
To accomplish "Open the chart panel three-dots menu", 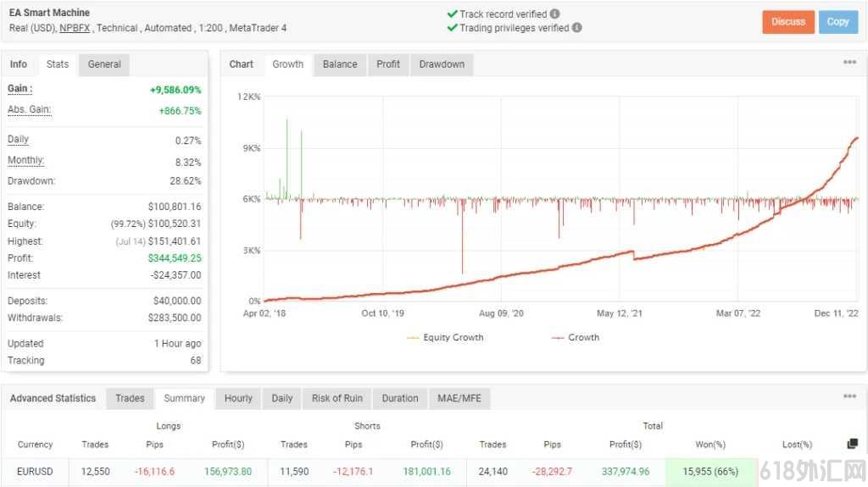I will coord(849,62).
